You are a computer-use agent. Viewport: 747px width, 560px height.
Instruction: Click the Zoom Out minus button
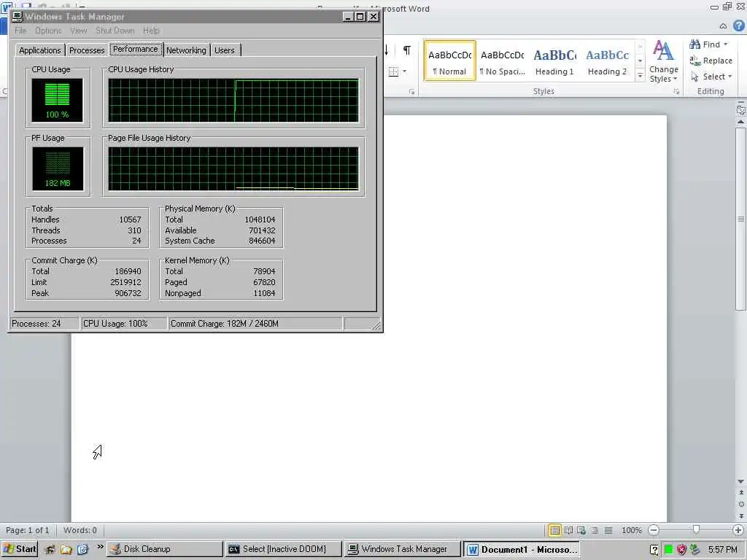click(654, 530)
